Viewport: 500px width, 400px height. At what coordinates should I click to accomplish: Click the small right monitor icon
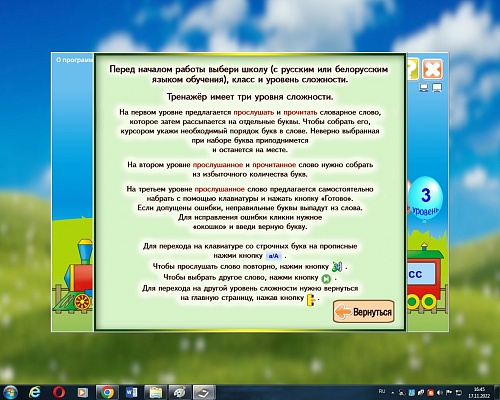[437, 88]
